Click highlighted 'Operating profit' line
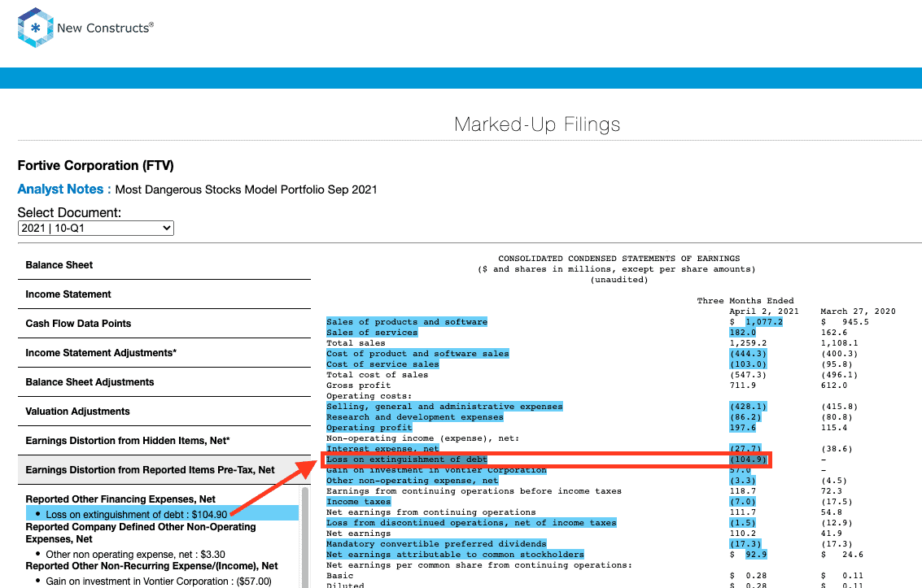Image resolution: width=922 pixels, height=588 pixels. (x=369, y=428)
